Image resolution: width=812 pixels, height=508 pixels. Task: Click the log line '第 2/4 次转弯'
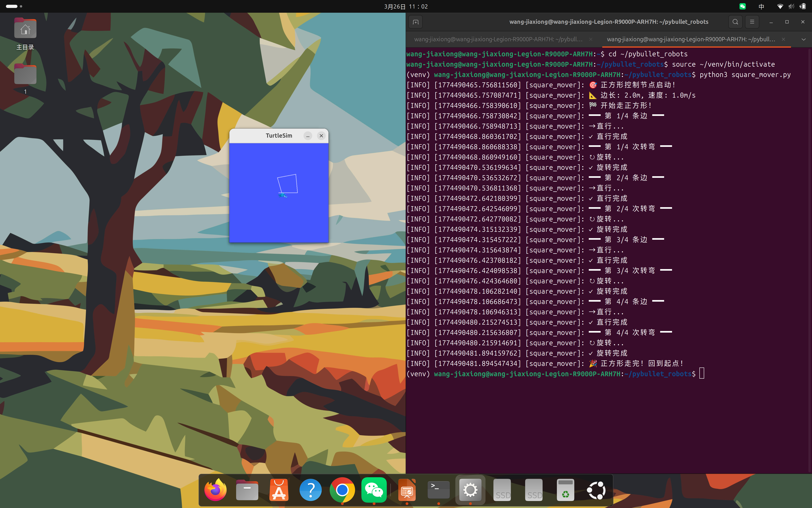pos(630,209)
